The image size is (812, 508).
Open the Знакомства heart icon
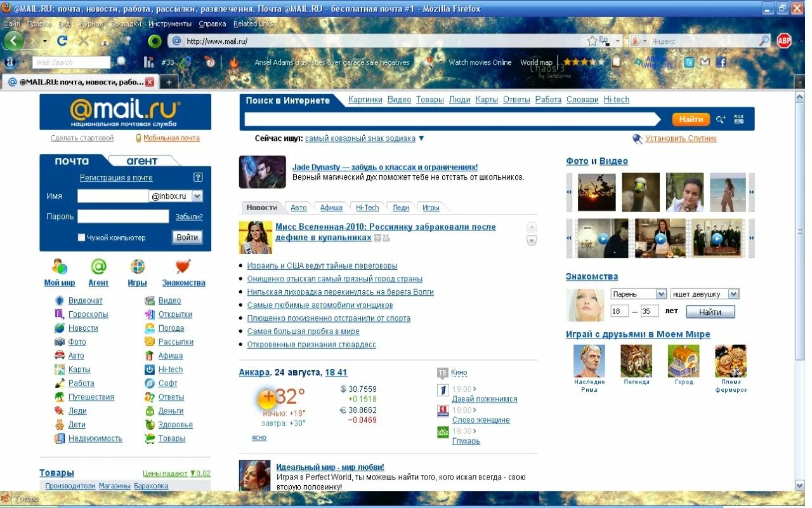183,267
